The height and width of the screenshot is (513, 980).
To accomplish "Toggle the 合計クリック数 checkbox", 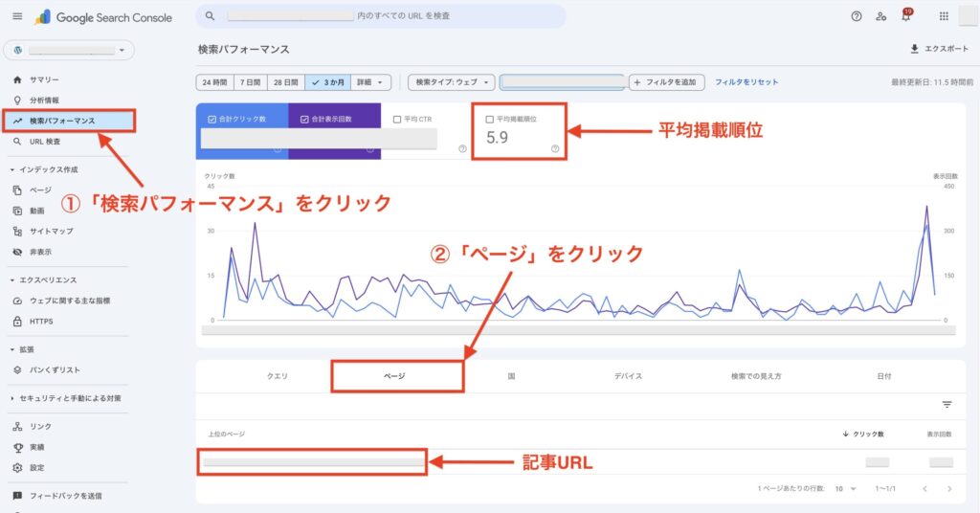I will pyautogui.click(x=212, y=120).
